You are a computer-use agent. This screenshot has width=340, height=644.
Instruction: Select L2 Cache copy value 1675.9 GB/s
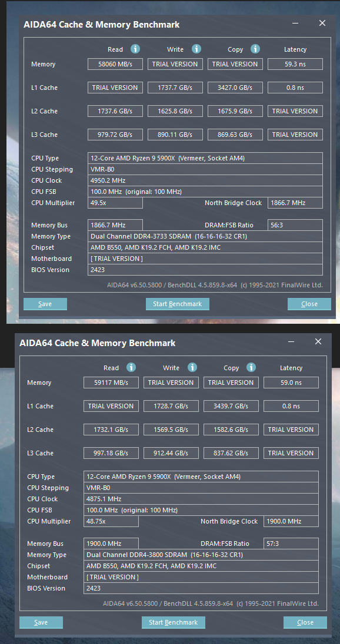(235, 111)
